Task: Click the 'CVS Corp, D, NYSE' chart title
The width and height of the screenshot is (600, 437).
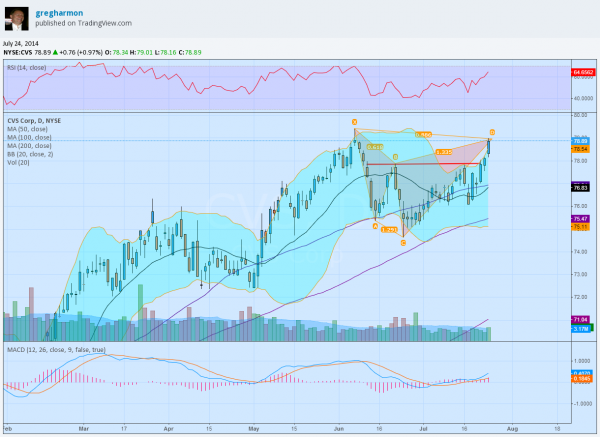Action: (x=34, y=121)
